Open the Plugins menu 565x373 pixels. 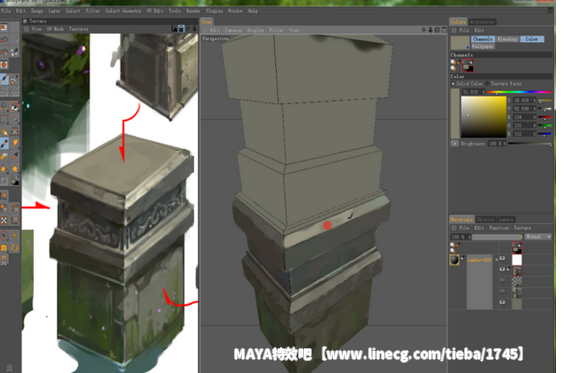(x=214, y=11)
